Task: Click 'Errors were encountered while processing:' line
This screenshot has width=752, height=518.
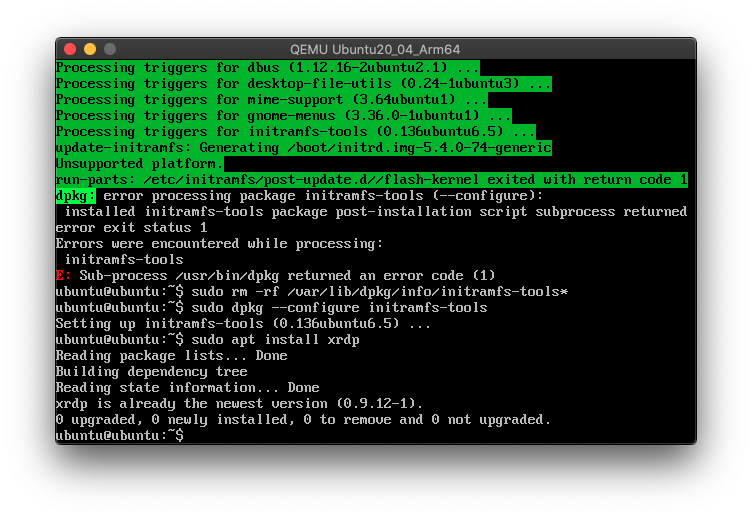Action: [x=219, y=244]
